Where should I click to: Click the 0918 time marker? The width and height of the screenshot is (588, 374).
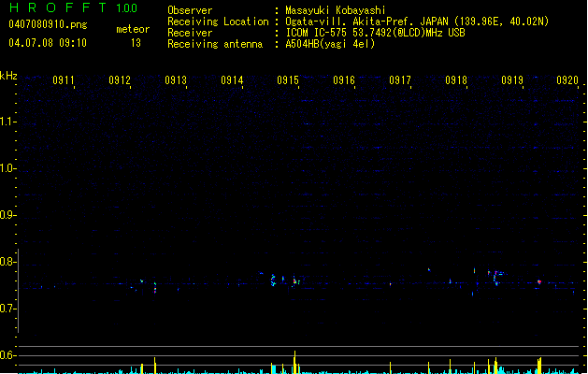(x=456, y=80)
